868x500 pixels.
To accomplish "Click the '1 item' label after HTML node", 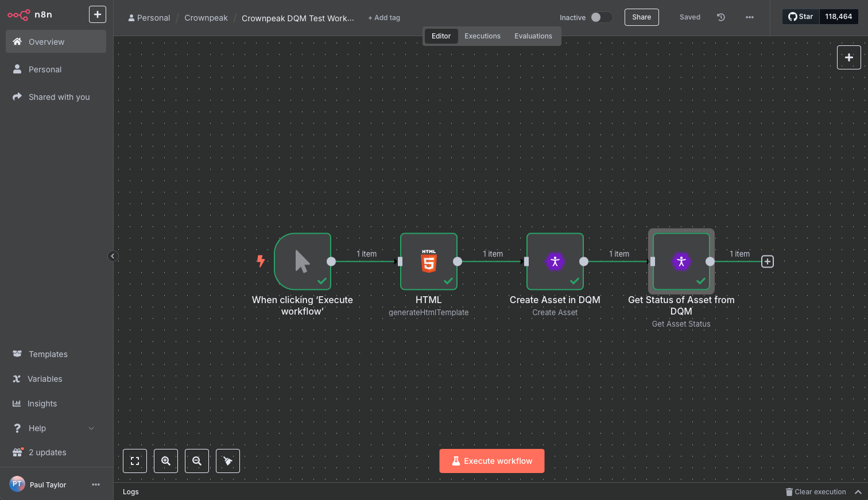I will [493, 254].
